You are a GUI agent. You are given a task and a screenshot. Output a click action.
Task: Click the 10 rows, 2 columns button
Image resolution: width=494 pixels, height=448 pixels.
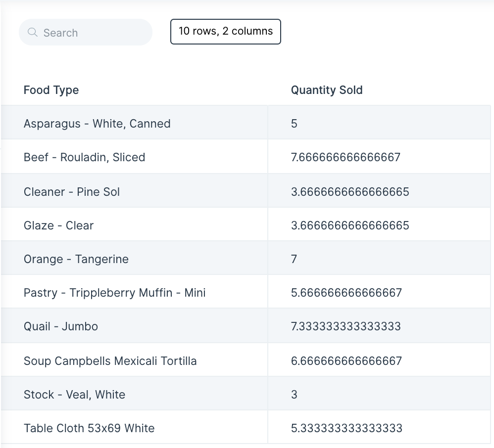pyautogui.click(x=226, y=32)
